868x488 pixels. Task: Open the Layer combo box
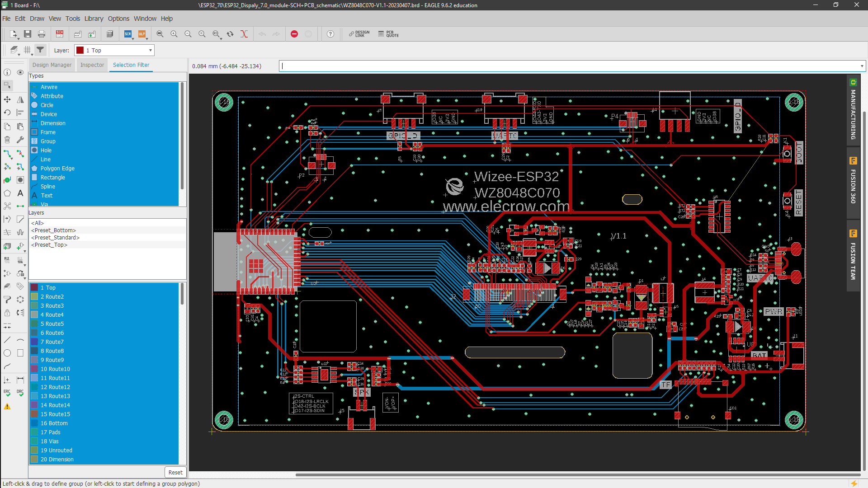[x=114, y=50]
